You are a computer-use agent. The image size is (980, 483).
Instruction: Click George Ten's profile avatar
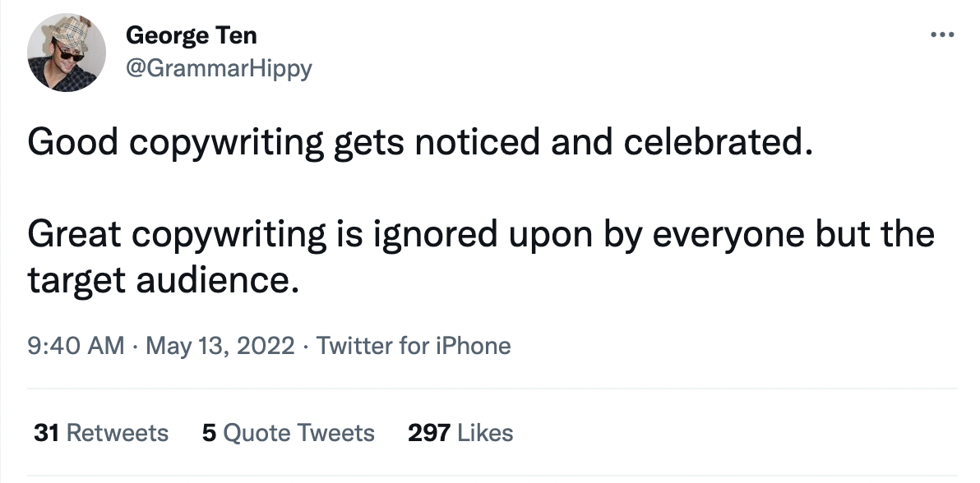[67, 52]
